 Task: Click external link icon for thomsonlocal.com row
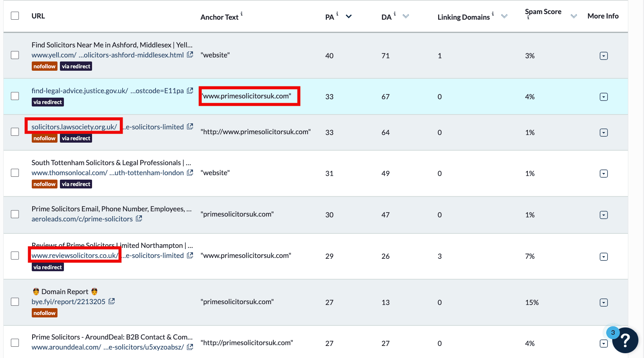(x=190, y=172)
